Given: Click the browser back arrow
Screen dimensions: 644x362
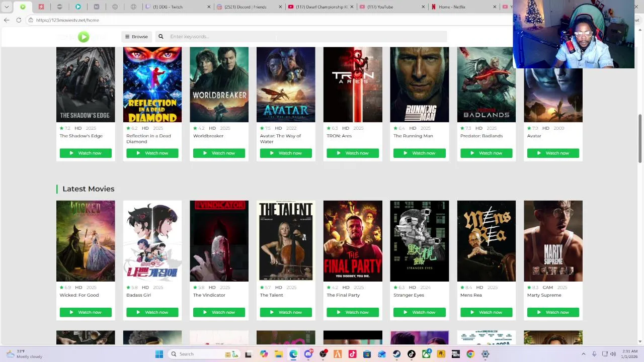Looking at the screenshot, I should point(6,20).
